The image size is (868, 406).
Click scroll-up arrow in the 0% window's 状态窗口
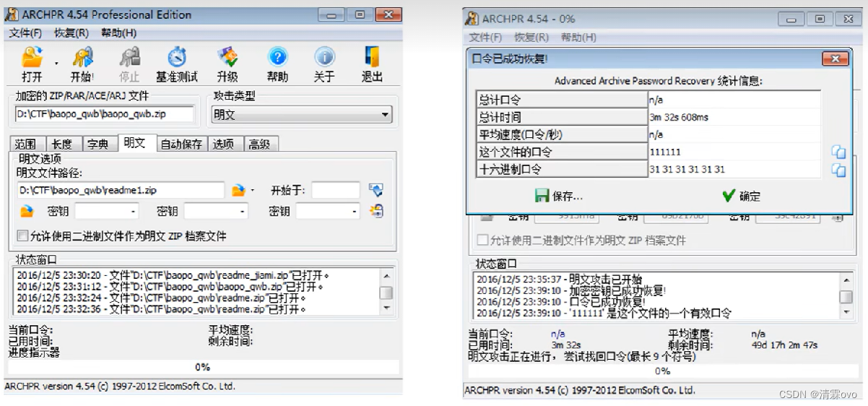click(x=846, y=280)
